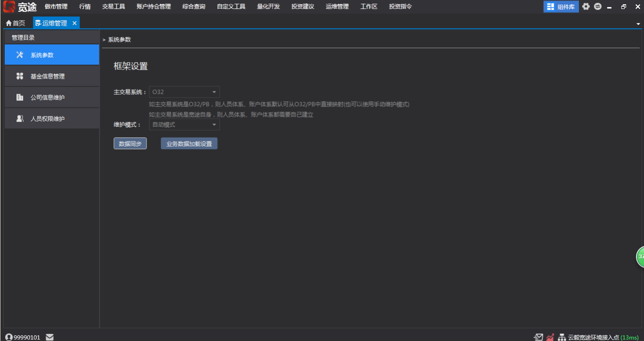This screenshot has height=341, width=644.
Task: Select 公司信息维护 in the directory
Action: click(x=52, y=97)
